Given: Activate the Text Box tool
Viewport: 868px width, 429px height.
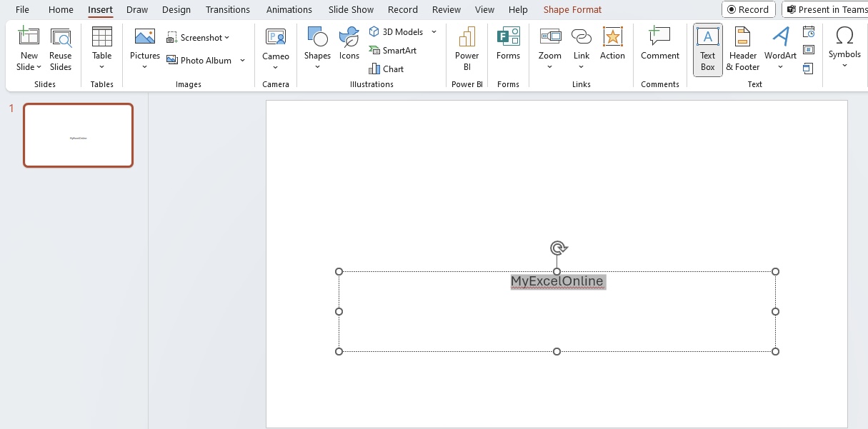Looking at the screenshot, I should 707,50.
